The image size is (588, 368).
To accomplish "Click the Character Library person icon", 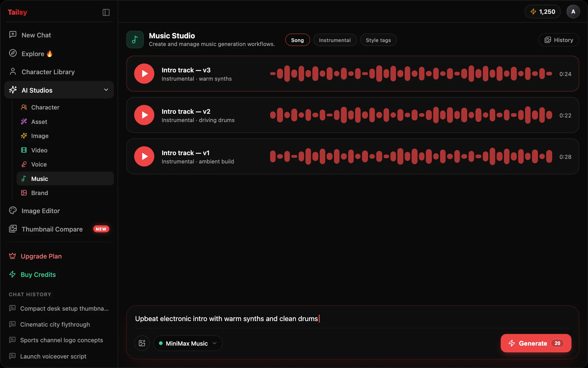I will [x=13, y=71].
